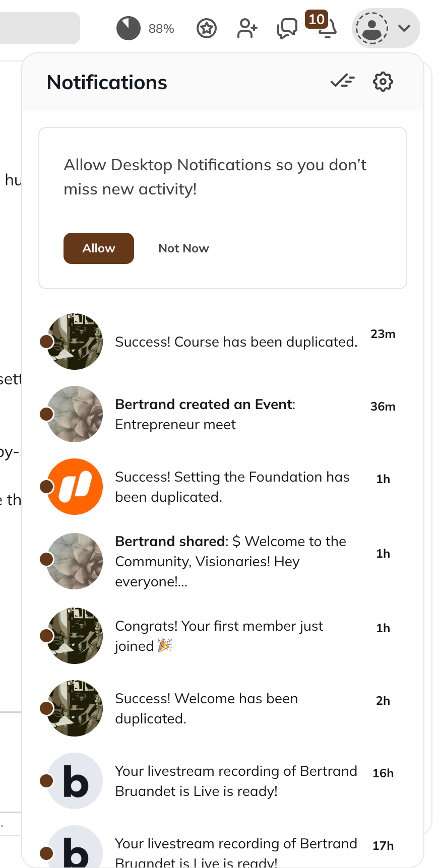The image size is (440, 868).
Task: Open notification settings gear icon
Action: [383, 82]
